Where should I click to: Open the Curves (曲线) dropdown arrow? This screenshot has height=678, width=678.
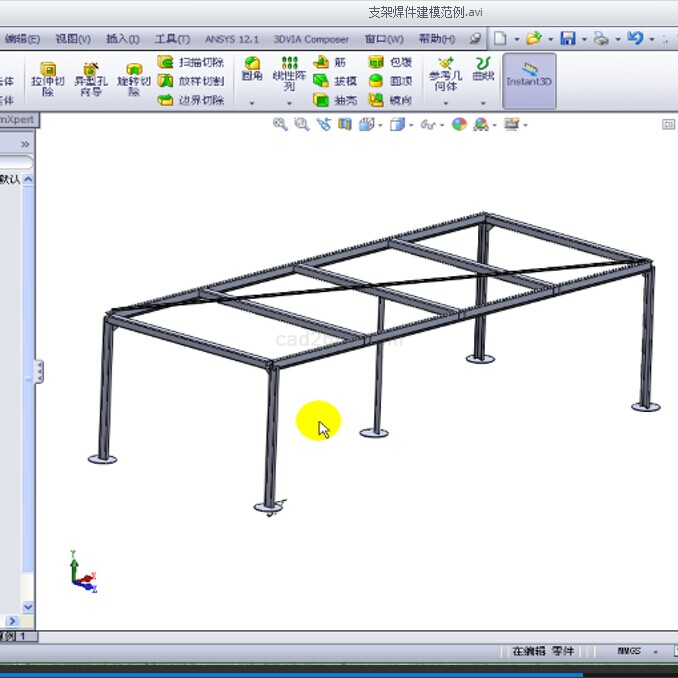pyautogui.click(x=483, y=102)
